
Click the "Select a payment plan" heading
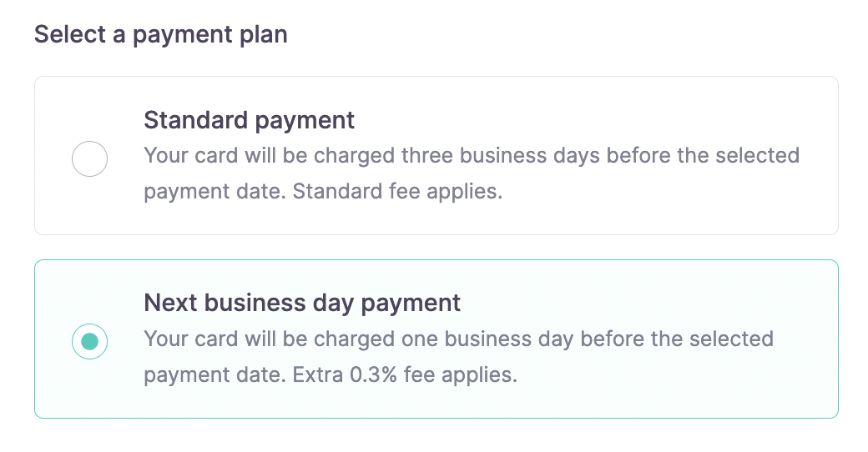coord(160,35)
